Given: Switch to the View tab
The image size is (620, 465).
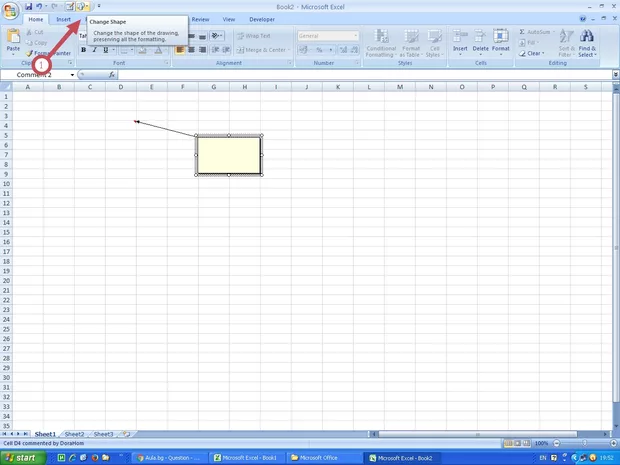Looking at the screenshot, I should coord(229,19).
